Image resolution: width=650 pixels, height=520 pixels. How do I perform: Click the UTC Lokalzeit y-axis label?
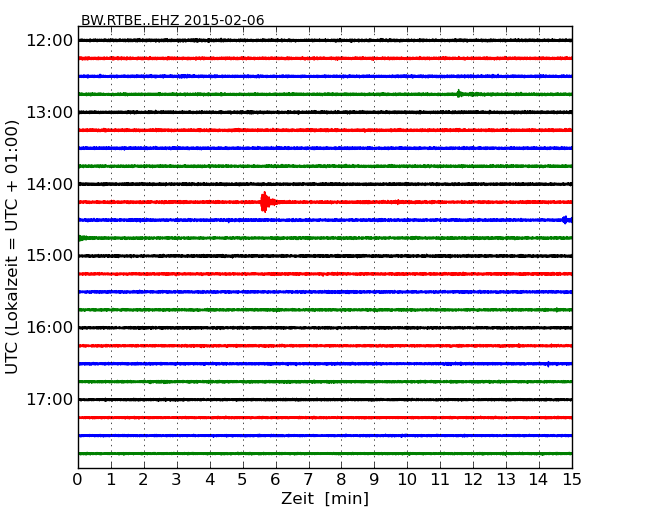(x=13, y=247)
